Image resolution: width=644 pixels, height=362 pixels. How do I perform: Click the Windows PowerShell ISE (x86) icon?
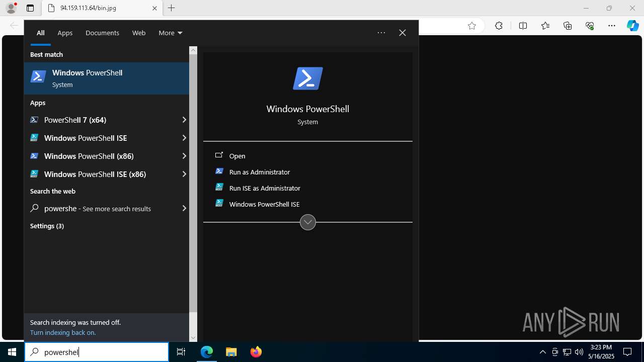click(34, 174)
